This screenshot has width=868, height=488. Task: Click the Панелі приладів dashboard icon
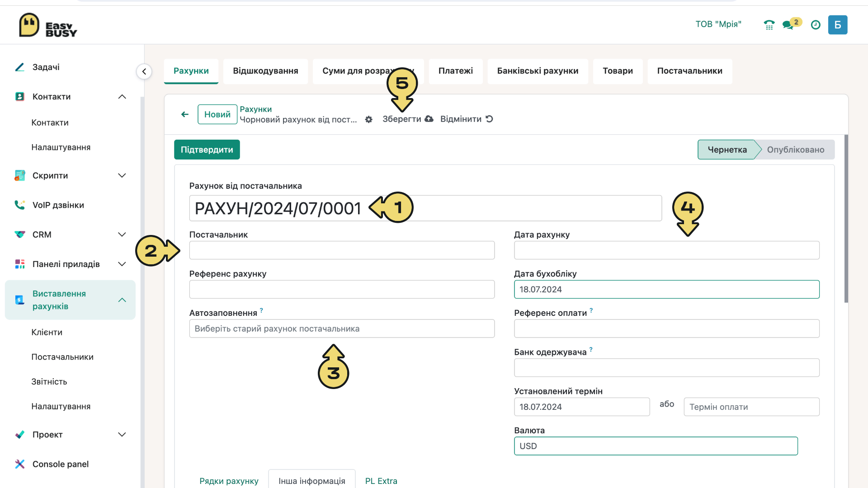[x=20, y=264]
